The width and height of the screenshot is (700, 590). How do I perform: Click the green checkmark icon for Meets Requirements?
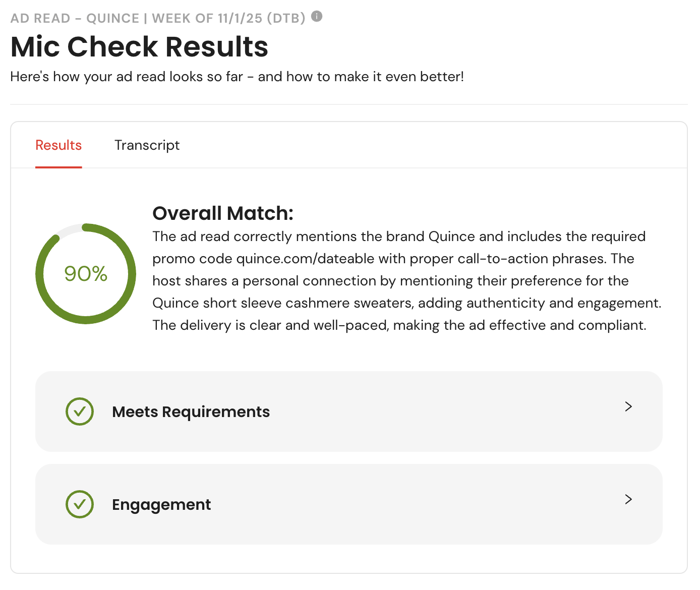80,411
